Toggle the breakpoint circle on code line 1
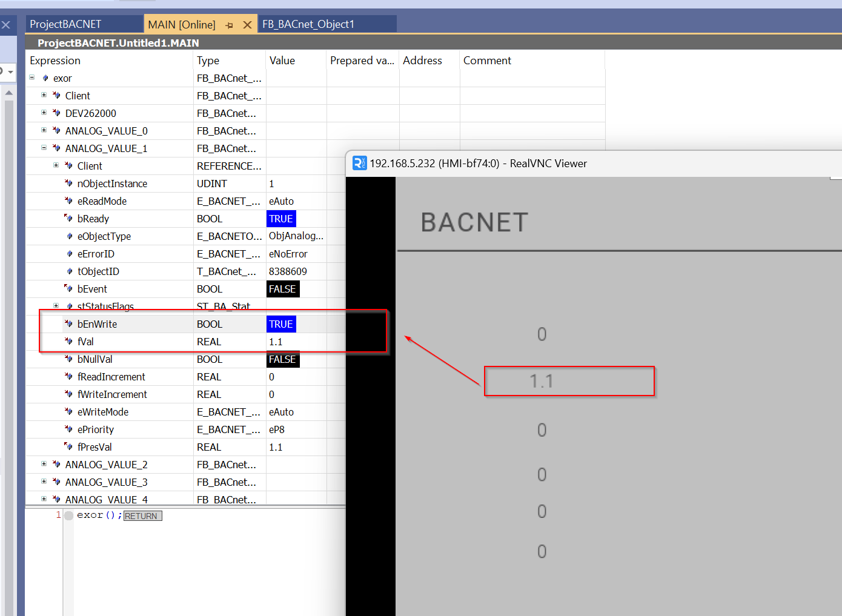 coord(69,515)
